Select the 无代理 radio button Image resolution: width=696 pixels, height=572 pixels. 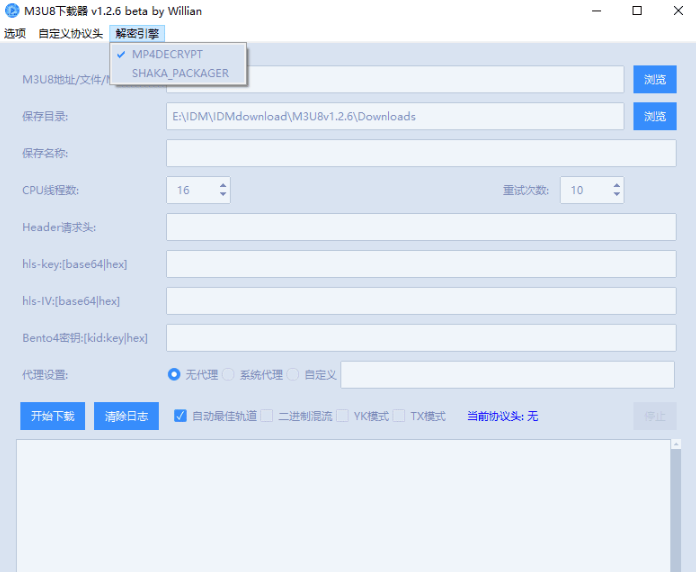pos(175,374)
